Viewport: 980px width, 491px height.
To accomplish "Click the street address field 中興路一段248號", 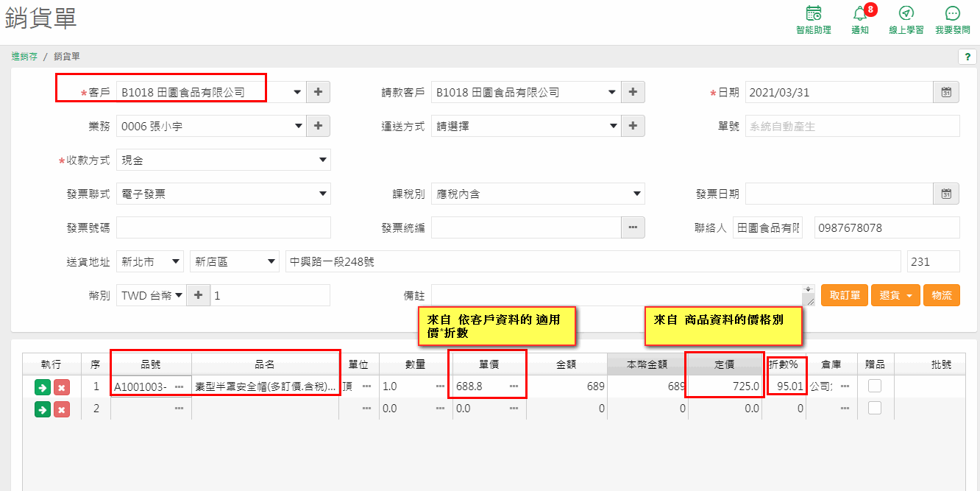I will [x=593, y=261].
